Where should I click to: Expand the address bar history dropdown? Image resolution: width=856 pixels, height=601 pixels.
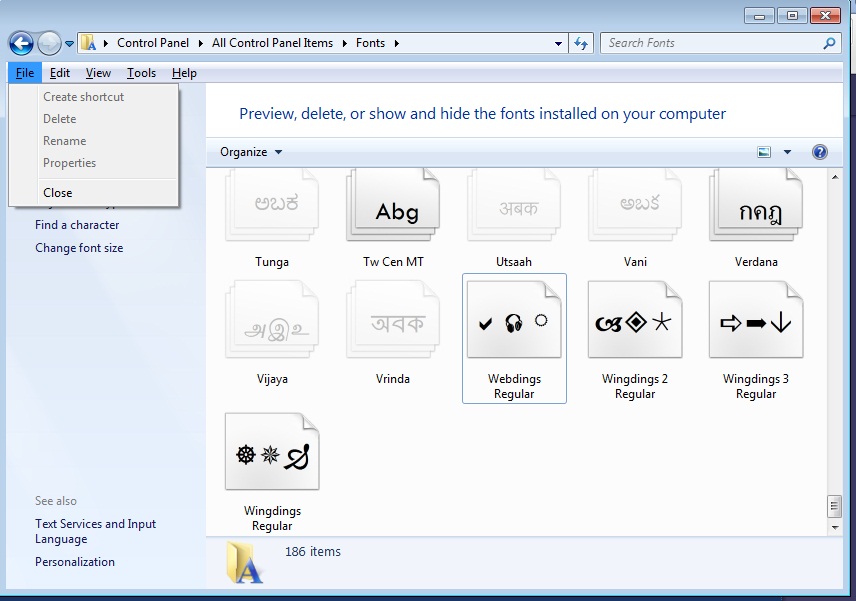(x=558, y=44)
